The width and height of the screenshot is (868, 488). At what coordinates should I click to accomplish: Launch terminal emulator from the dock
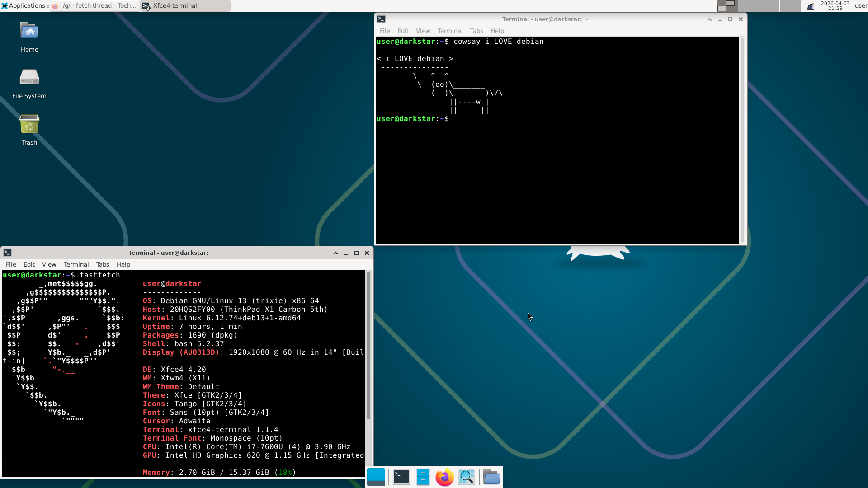click(401, 477)
